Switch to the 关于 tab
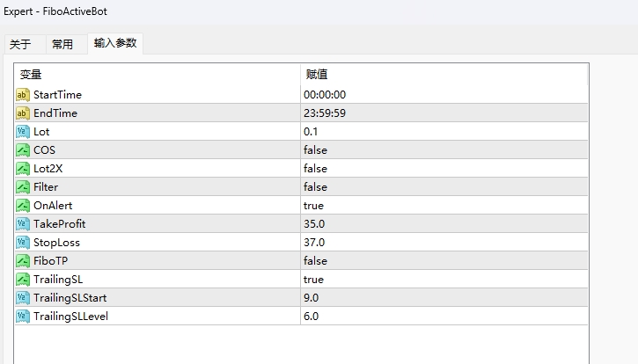The height and width of the screenshot is (364, 638). [x=20, y=44]
